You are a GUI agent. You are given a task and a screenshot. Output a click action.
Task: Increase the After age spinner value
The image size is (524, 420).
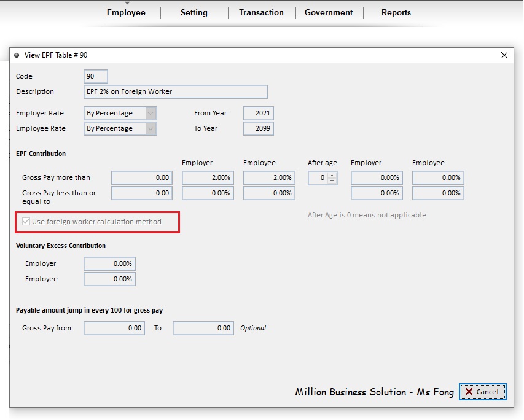click(332, 175)
